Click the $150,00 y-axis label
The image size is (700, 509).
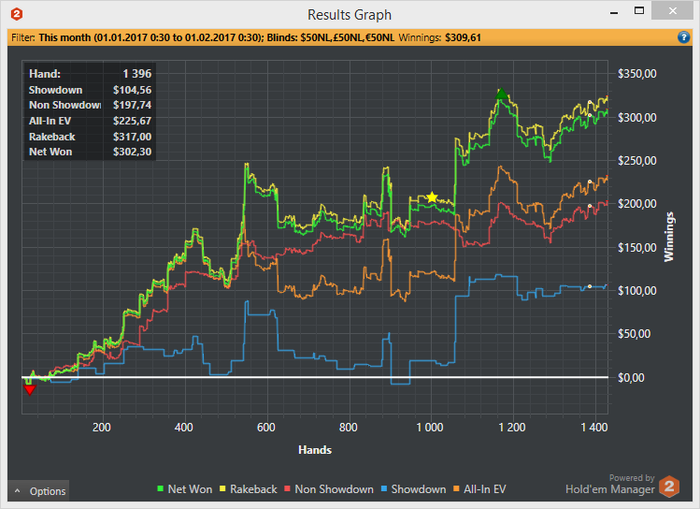pyautogui.click(x=637, y=248)
